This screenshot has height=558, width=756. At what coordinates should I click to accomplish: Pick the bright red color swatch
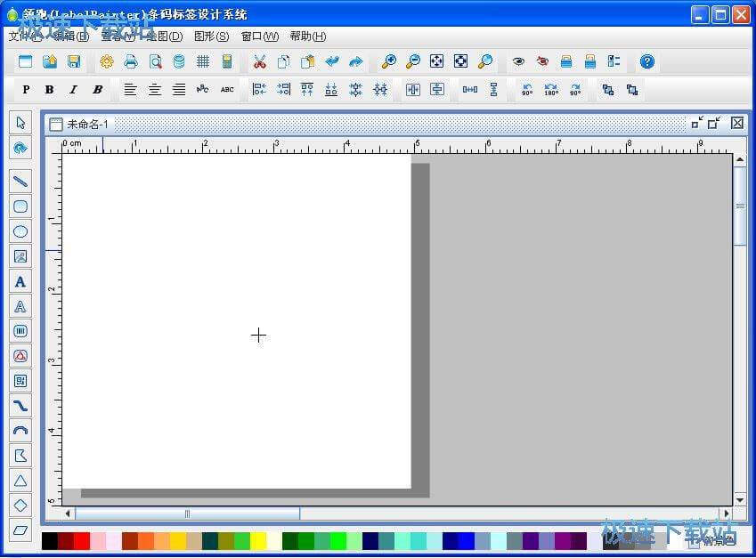pos(82,541)
